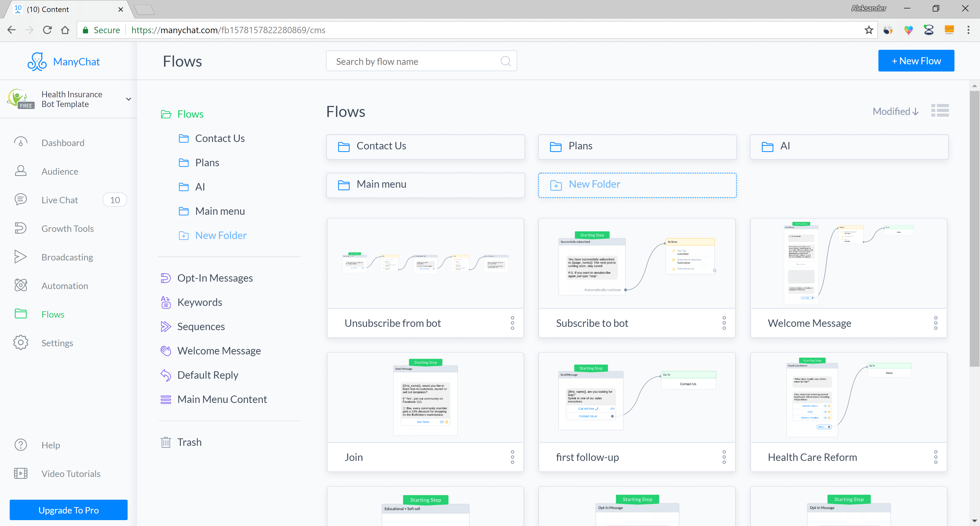Open the AI folder card
The height and width of the screenshot is (526, 980).
[849, 147]
